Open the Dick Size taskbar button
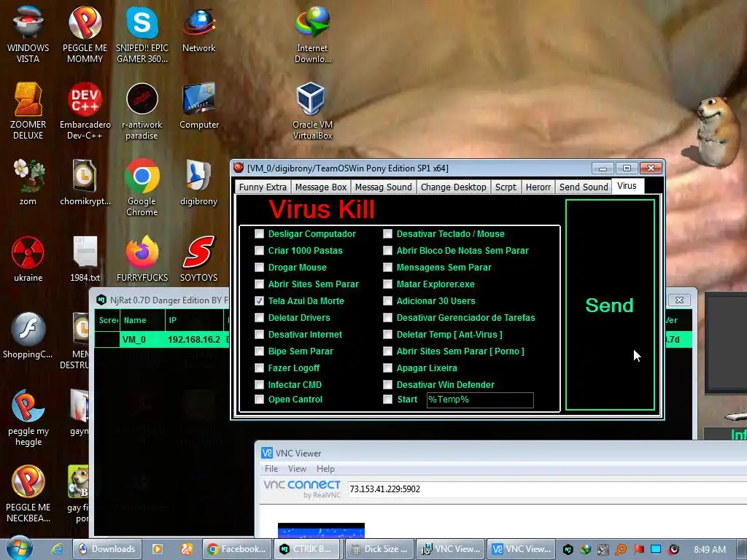Image resolution: width=747 pixels, height=560 pixels. (x=380, y=549)
